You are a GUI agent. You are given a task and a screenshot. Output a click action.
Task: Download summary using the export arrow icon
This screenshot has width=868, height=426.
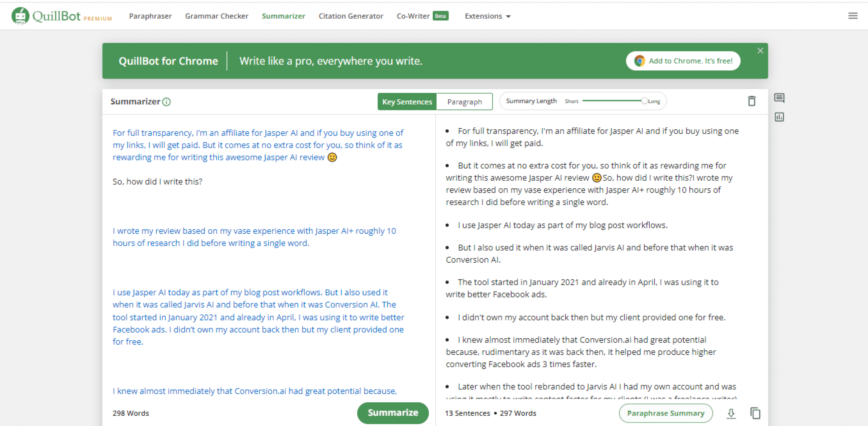[x=731, y=413]
